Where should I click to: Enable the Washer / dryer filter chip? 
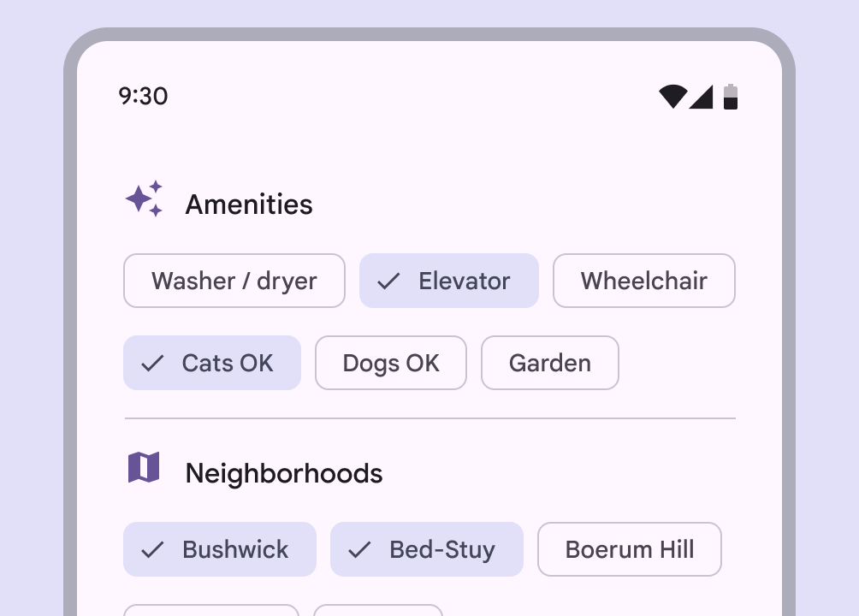pos(234,281)
